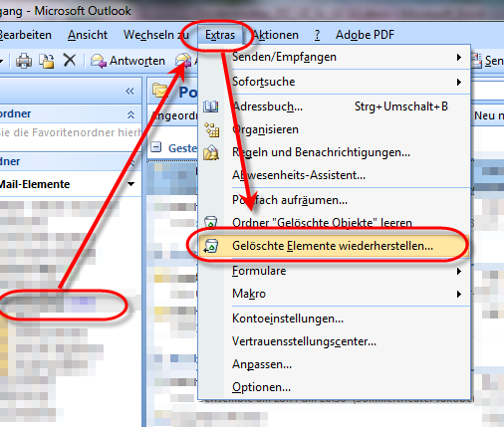This screenshot has width=504, height=427.
Task: Expand the Makro submenu arrow
Action: (x=459, y=294)
